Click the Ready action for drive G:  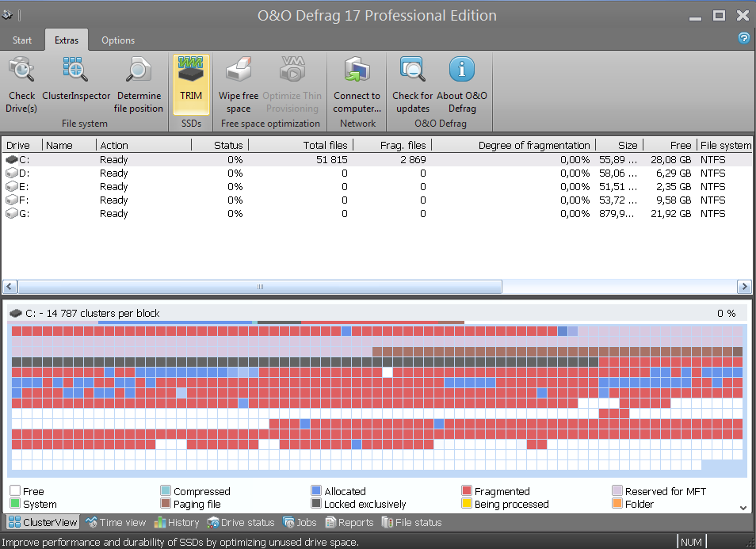[114, 214]
